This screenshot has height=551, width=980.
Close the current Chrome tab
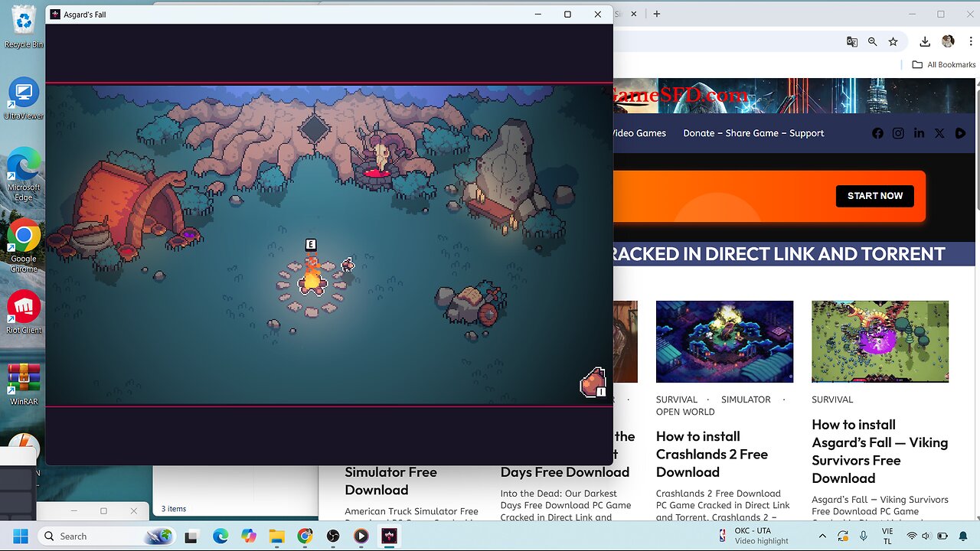(635, 14)
